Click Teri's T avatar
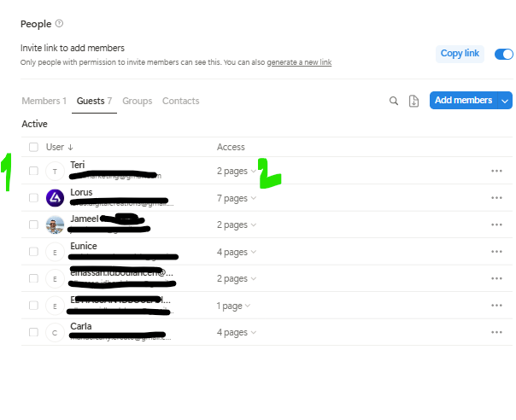The width and height of the screenshot is (516, 420). (55, 172)
